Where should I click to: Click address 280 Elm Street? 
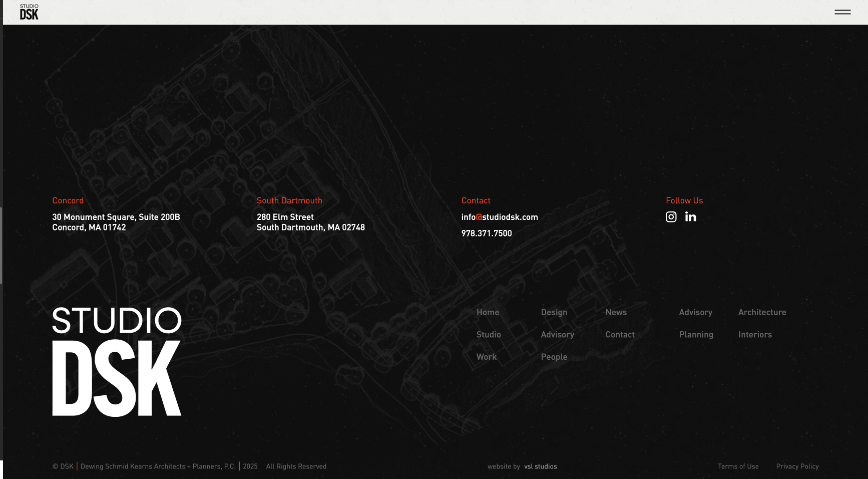285,217
